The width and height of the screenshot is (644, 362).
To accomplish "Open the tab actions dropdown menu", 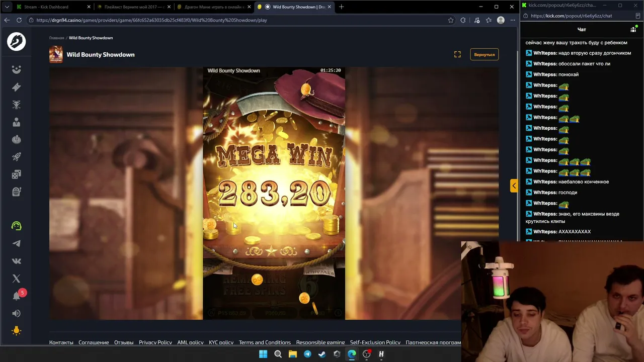I will tap(8, 7).
